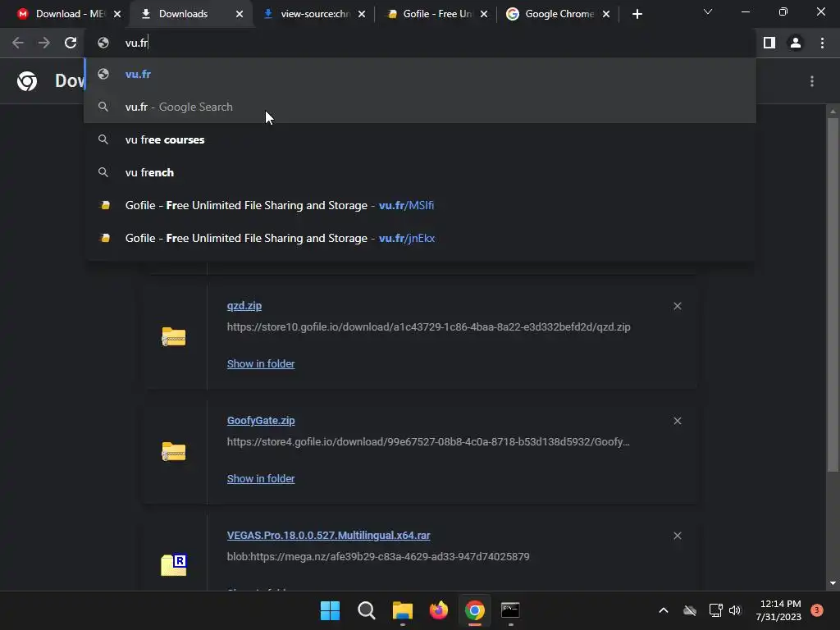Click the VEGAS.Pro rar file icon
This screenshot has width=840, height=630.
tap(174, 565)
